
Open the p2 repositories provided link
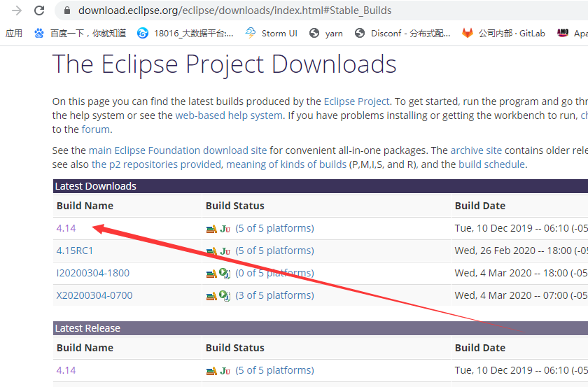pos(156,164)
